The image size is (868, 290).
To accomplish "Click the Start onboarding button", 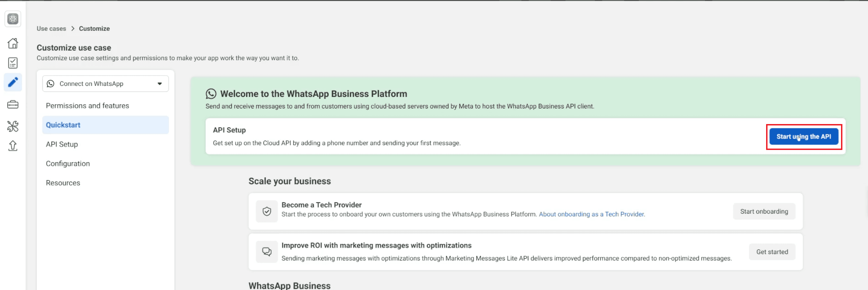I will coord(764,211).
